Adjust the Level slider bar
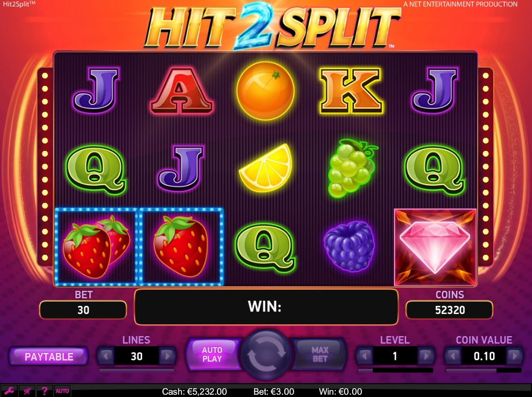The width and height of the screenshot is (532, 397). (x=395, y=370)
